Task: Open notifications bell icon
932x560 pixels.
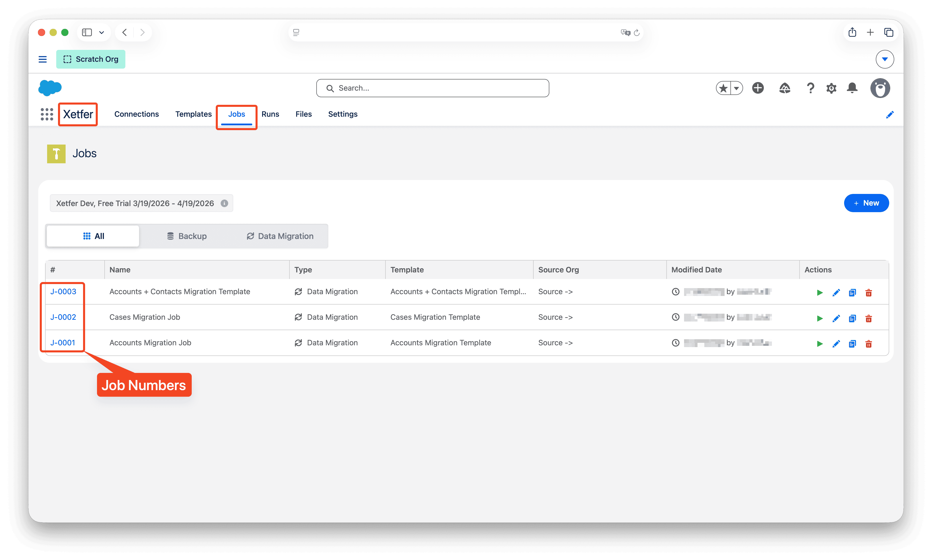Action: click(x=852, y=88)
